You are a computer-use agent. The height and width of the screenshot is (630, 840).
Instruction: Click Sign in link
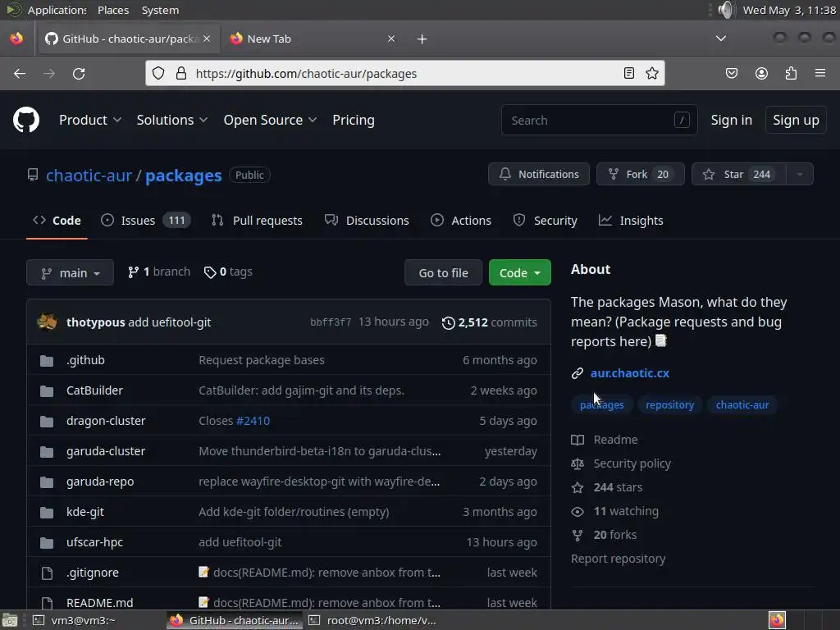(x=731, y=120)
